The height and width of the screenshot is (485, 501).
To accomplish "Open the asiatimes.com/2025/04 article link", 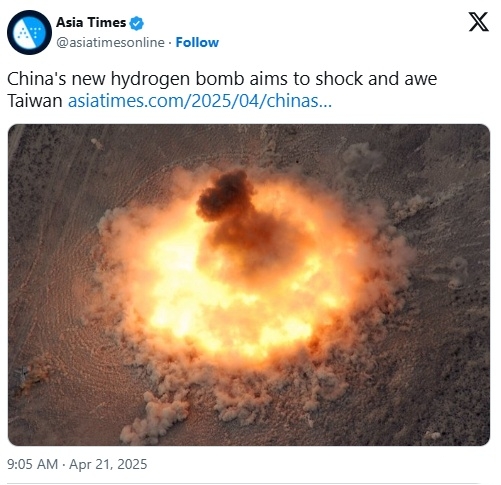I will tap(200, 101).
